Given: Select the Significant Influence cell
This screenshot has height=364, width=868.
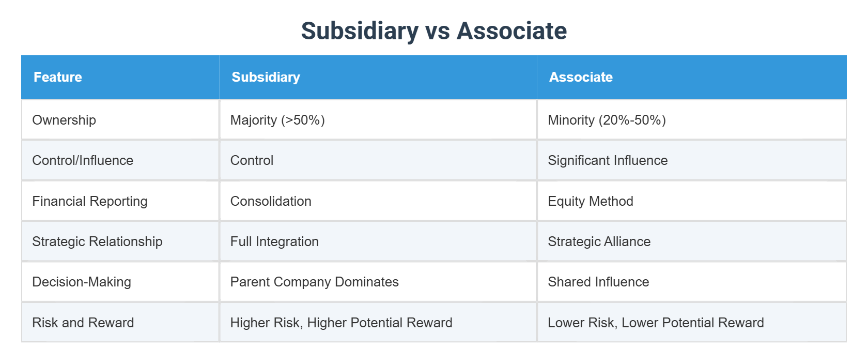Looking at the screenshot, I should tap(608, 160).
